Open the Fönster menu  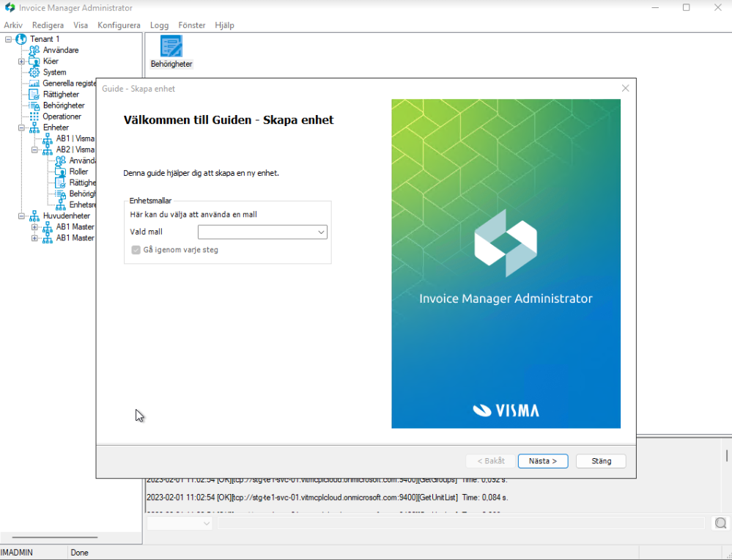[x=192, y=25]
